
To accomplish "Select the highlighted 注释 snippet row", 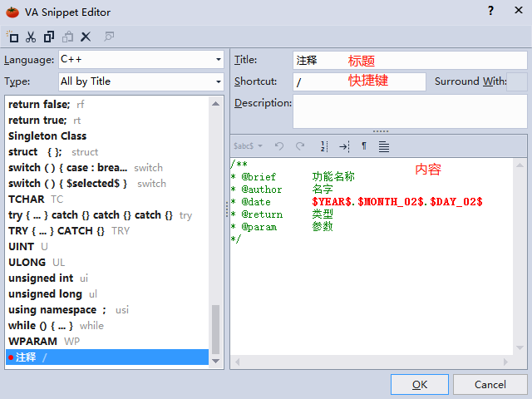I will pos(107,357).
